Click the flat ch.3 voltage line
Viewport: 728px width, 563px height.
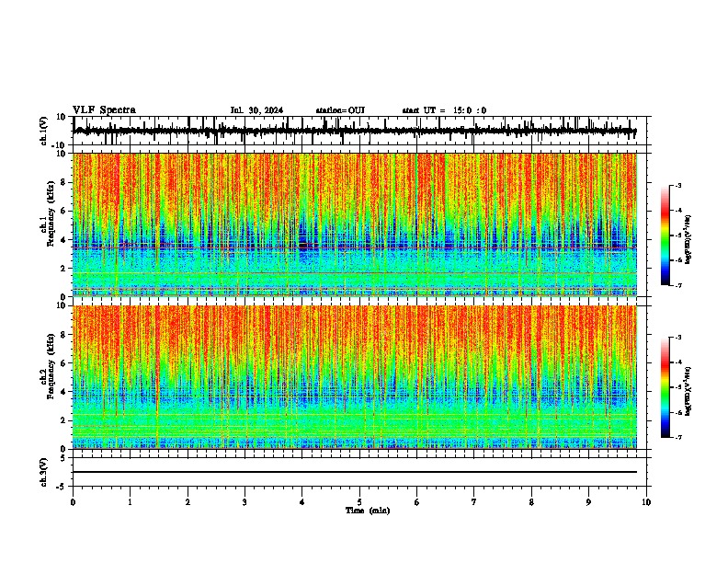tap(355, 472)
